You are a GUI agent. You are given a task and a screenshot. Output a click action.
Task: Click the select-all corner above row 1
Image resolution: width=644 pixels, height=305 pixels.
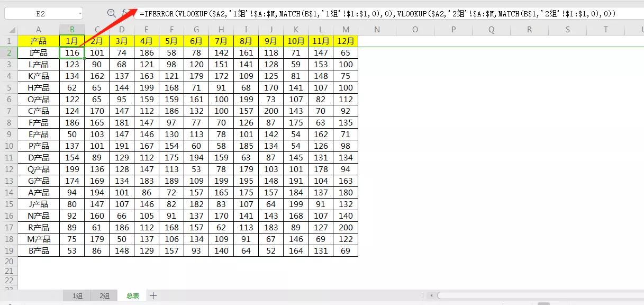8,30
